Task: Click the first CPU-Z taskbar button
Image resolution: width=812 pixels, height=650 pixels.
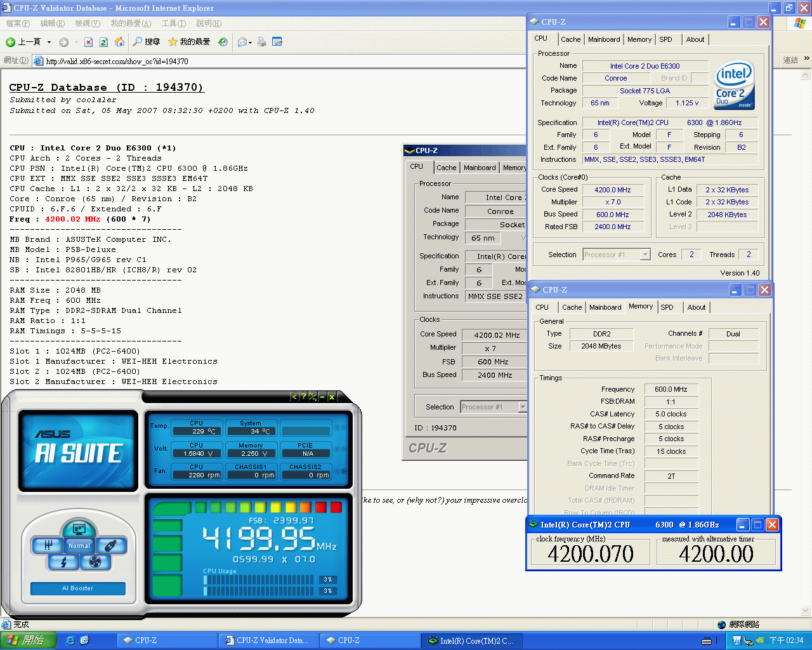Action: [x=166, y=640]
